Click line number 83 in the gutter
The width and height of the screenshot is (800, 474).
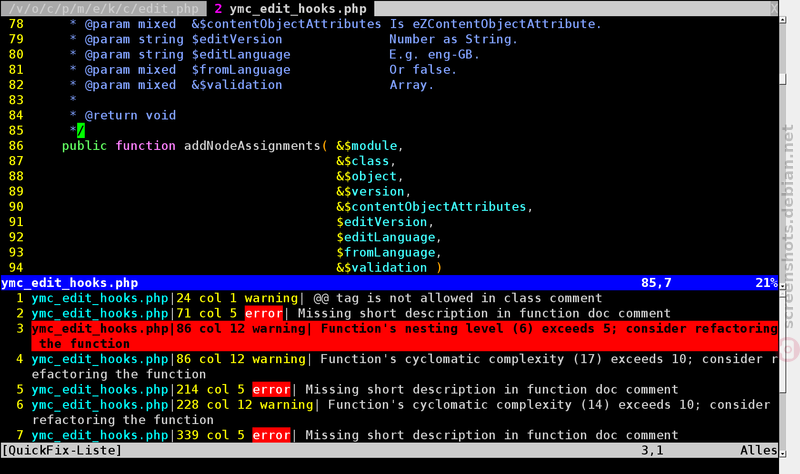tap(16, 100)
